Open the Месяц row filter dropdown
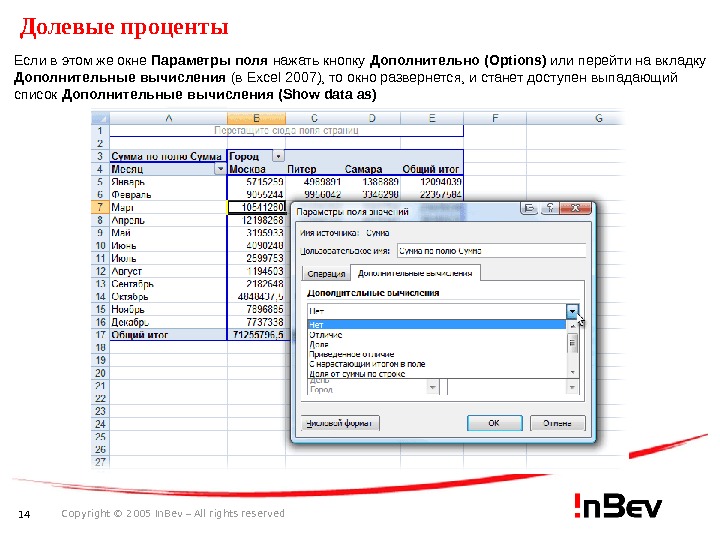 [220, 169]
